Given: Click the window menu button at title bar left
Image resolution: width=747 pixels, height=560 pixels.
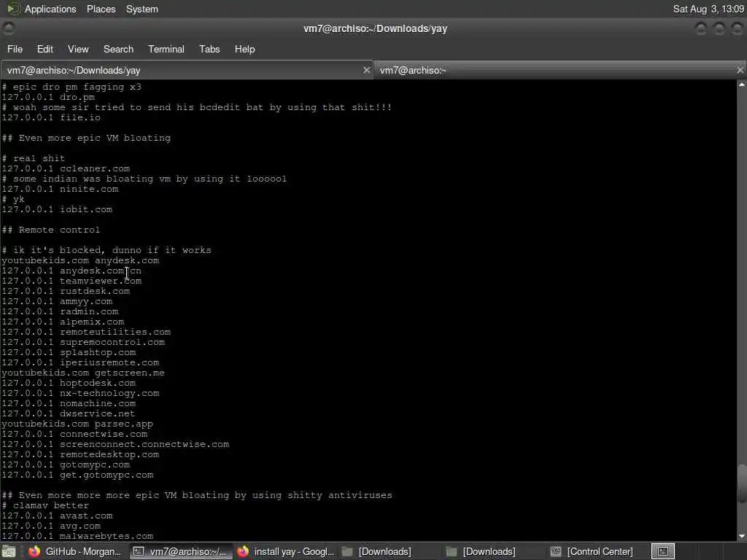Looking at the screenshot, I should click(x=9, y=28).
